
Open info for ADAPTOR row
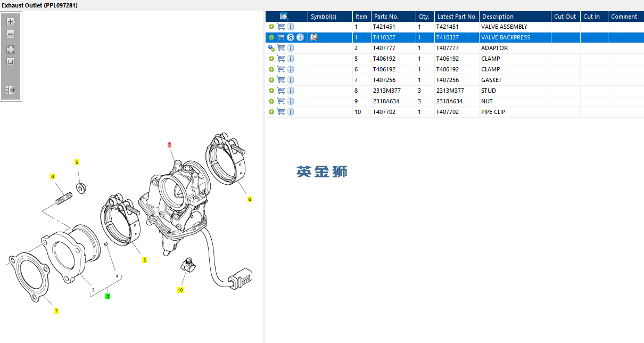coord(291,48)
